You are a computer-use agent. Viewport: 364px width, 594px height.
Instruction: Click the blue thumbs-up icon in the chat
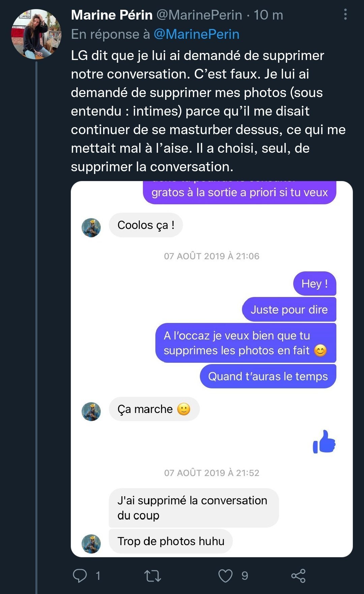(x=324, y=442)
